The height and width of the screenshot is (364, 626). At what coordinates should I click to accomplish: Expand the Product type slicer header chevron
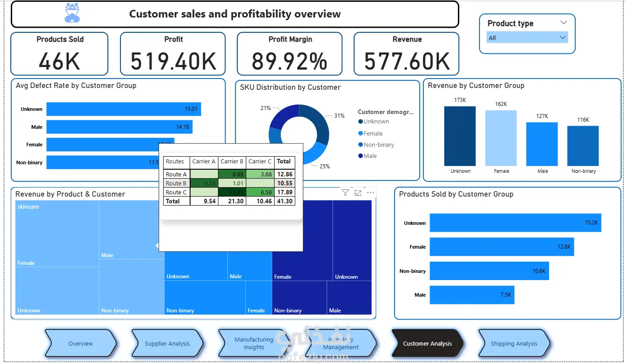(x=564, y=23)
